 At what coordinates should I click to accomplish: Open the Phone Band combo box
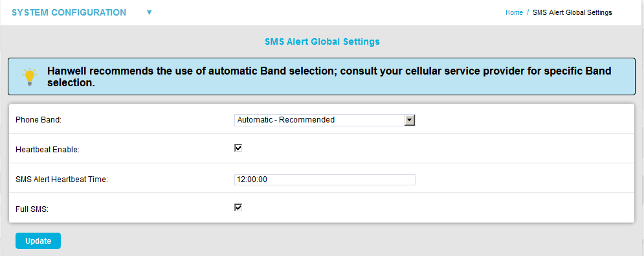[325, 120]
